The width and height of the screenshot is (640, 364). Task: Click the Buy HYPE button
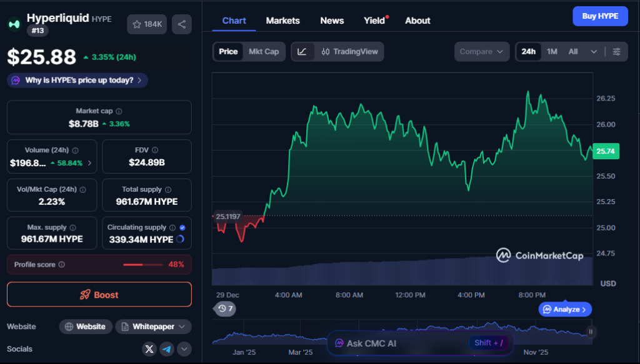pos(600,16)
